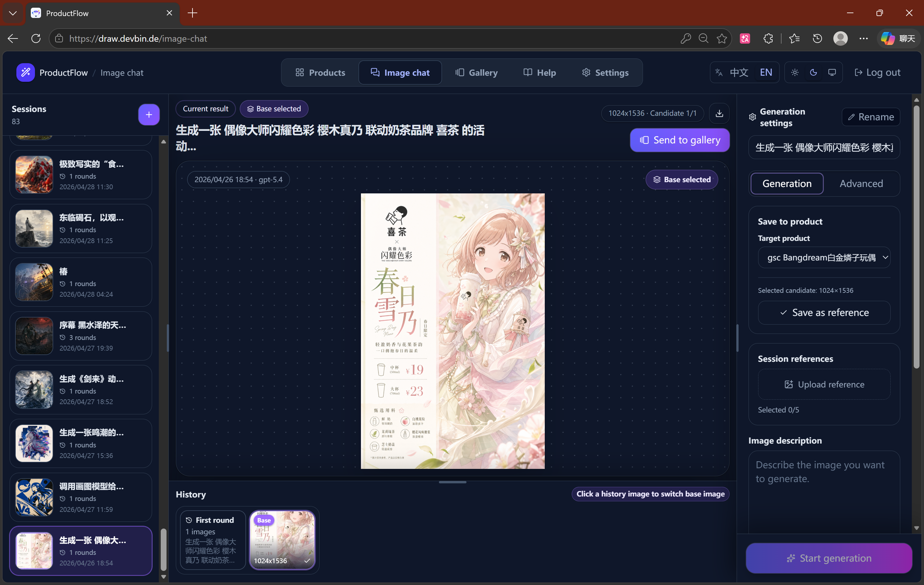
Task: Rename the current session
Action: [871, 117]
